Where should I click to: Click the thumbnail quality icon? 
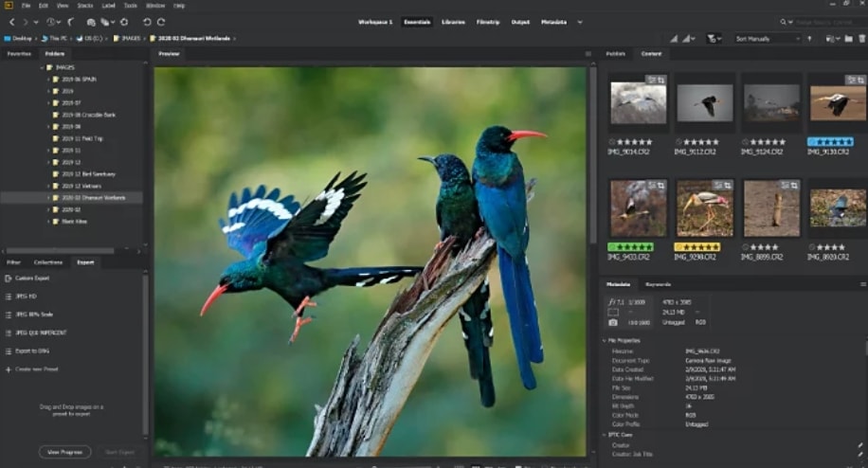pos(673,39)
